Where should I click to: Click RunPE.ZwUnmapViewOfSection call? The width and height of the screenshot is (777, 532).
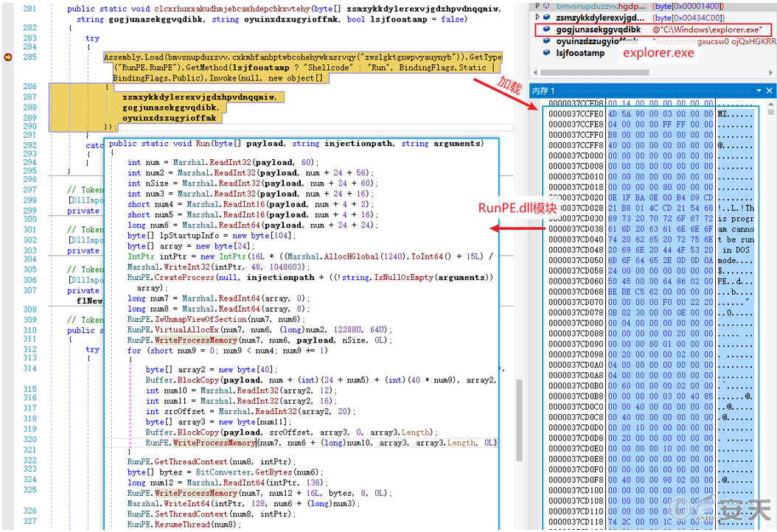187,320
